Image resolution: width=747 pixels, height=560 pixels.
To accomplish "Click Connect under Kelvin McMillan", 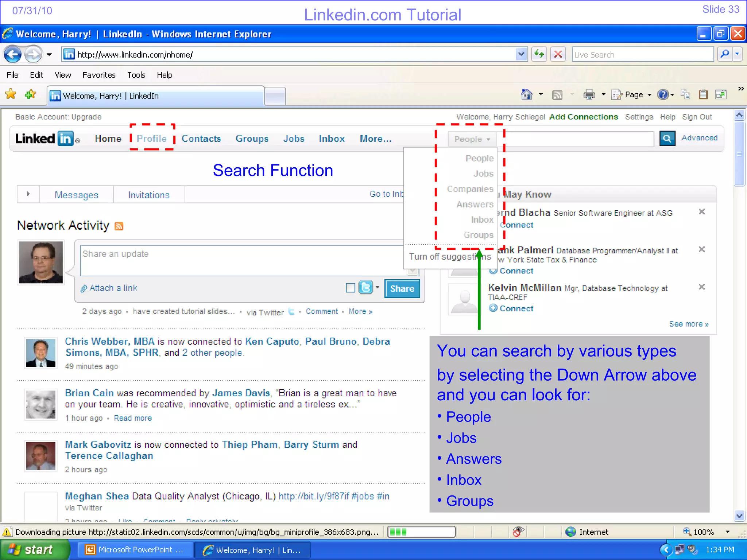I will click(516, 308).
